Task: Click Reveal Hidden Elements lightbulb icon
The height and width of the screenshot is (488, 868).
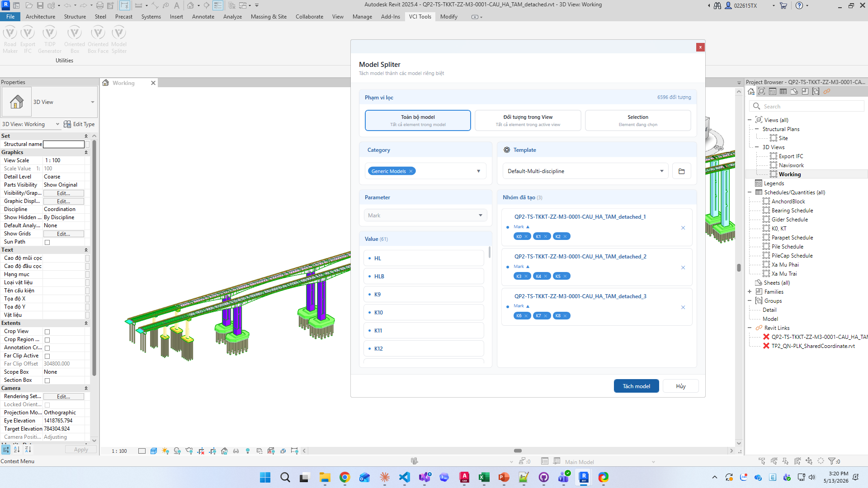Action: coord(248,451)
